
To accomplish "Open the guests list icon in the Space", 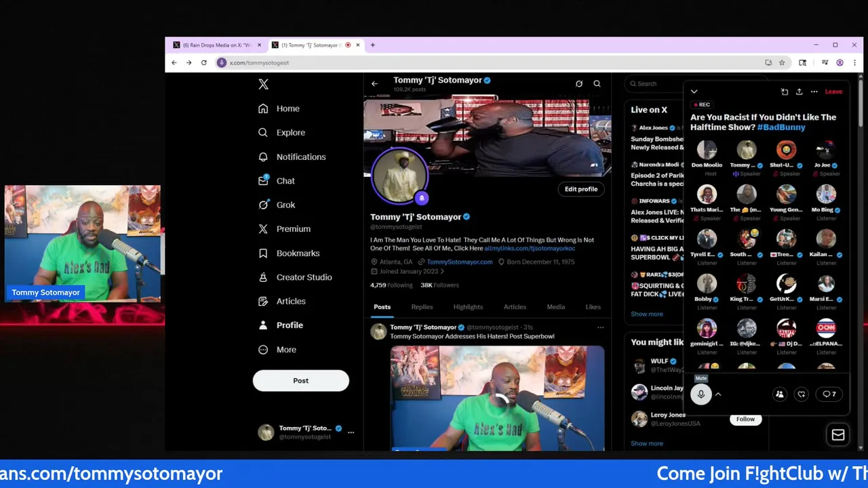I will [x=780, y=394].
